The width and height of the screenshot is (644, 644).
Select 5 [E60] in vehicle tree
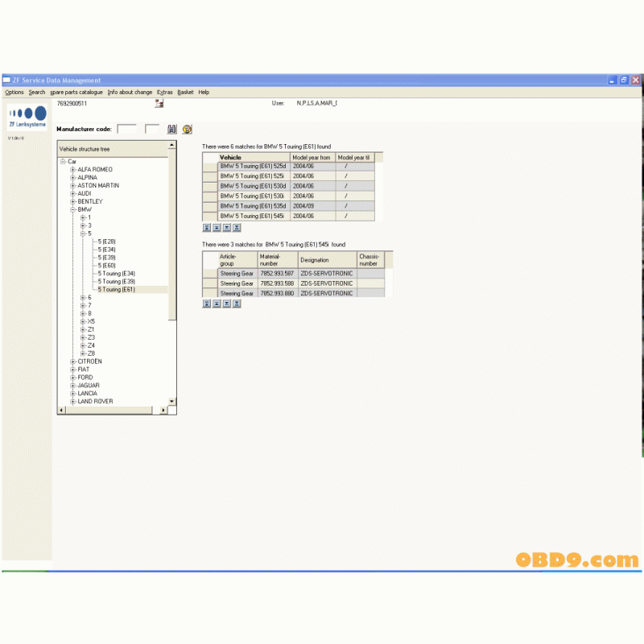tap(107, 266)
